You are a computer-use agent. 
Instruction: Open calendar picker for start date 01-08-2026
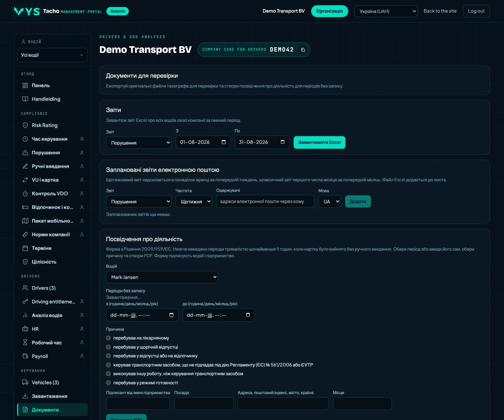tap(224, 142)
